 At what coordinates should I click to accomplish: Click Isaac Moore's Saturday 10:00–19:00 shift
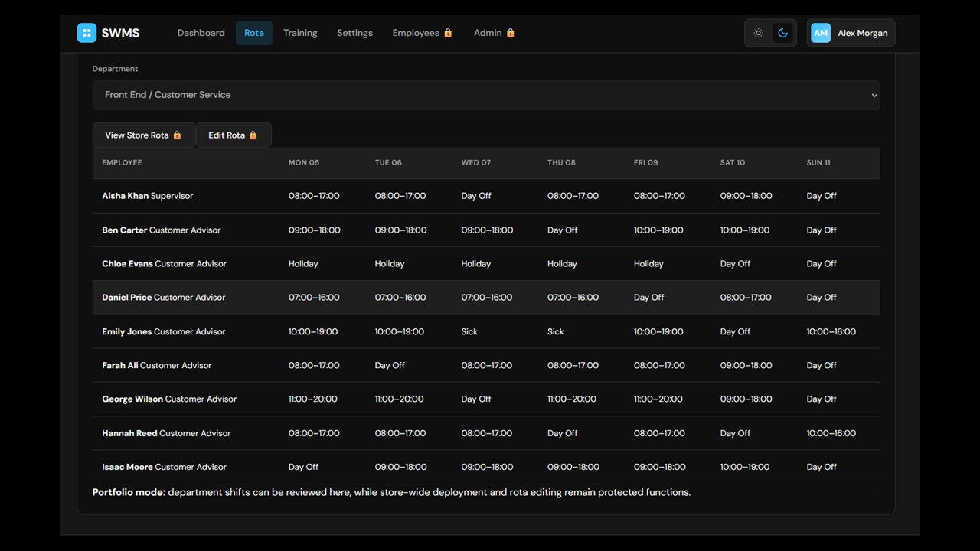(x=745, y=467)
